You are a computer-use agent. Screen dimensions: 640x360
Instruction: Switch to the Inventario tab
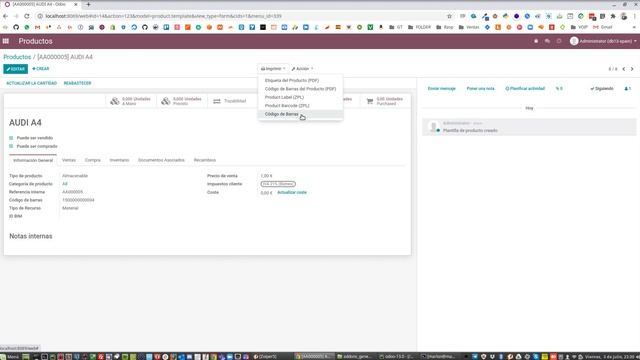119,160
